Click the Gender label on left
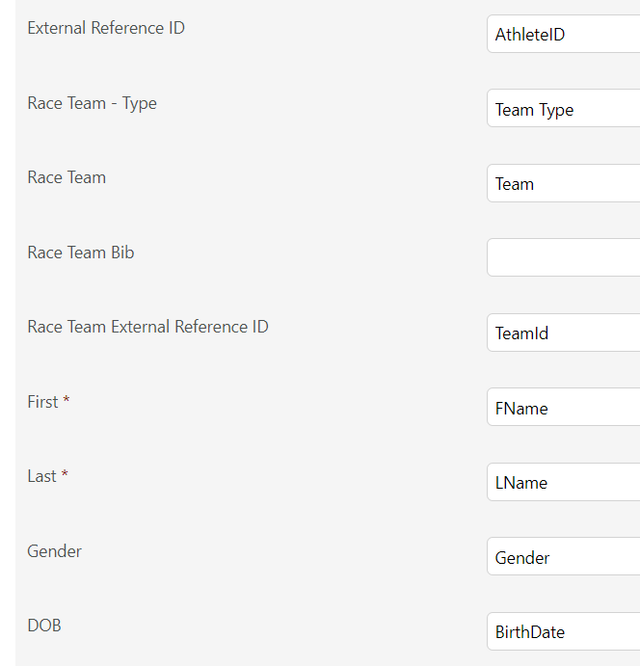 [54, 551]
